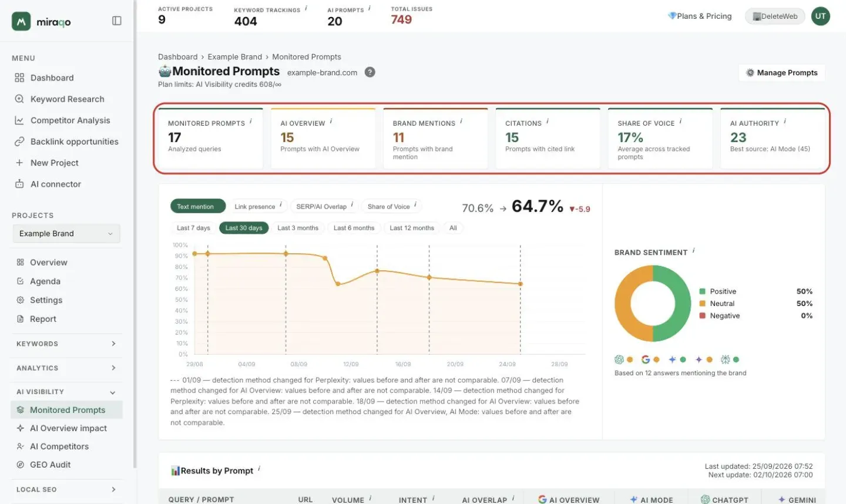Click the info icon next to Results by Prompt
Screen dimensions: 846x504
(x=259, y=468)
